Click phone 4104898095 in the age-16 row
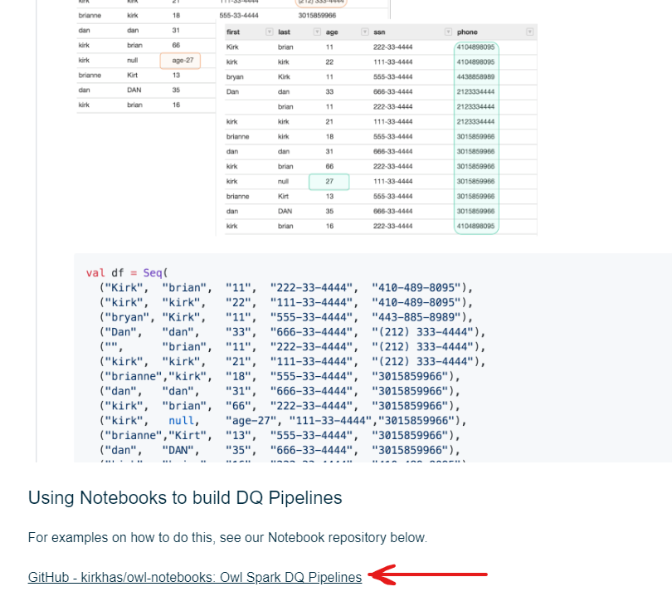The width and height of the screenshot is (672, 616). (x=475, y=226)
